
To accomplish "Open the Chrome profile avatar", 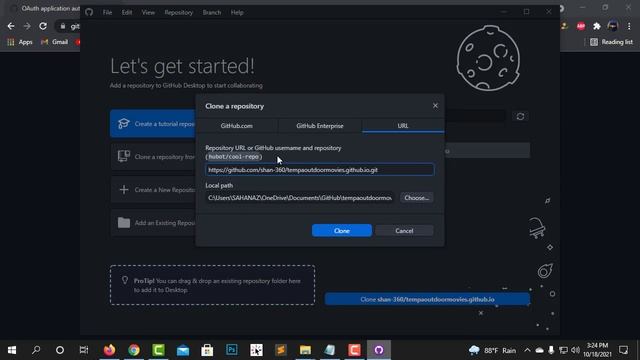I will pos(613,26).
